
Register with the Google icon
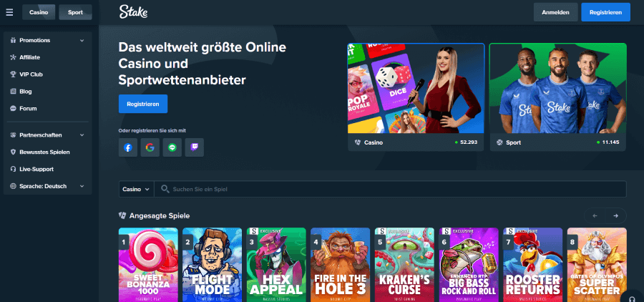point(150,147)
